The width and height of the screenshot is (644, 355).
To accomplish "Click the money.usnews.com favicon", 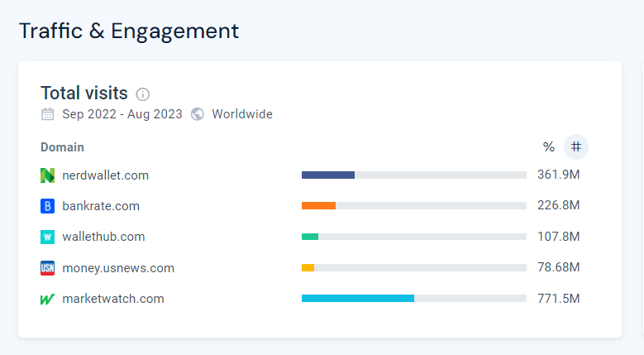I will tap(48, 268).
